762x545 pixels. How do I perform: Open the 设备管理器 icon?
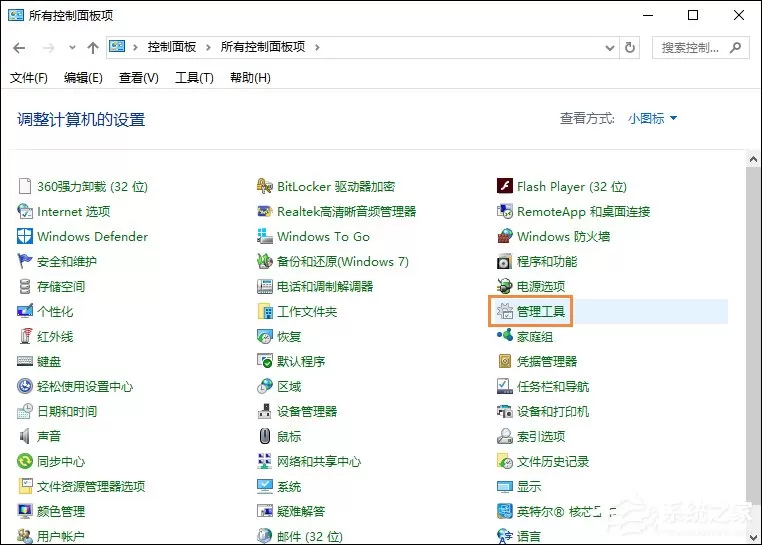(x=265, y=411)
